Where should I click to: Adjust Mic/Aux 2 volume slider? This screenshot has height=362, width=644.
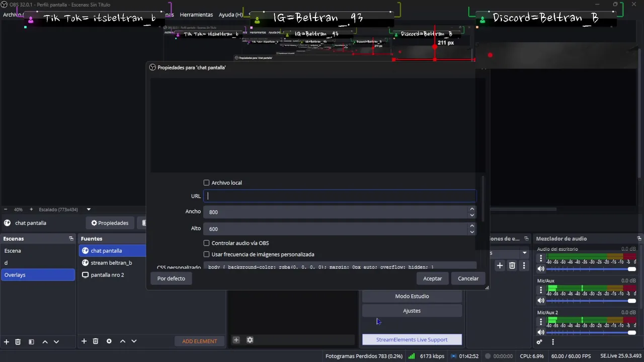click(x=591, y=332)
